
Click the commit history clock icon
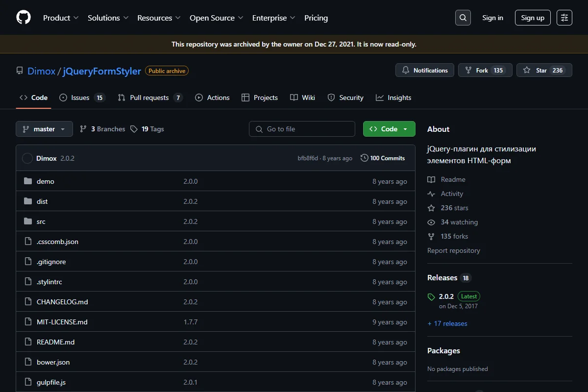point(364,158)
